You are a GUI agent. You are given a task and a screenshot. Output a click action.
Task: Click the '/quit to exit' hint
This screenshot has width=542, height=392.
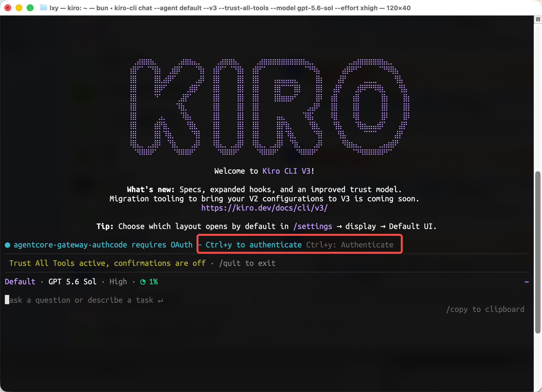247,263
